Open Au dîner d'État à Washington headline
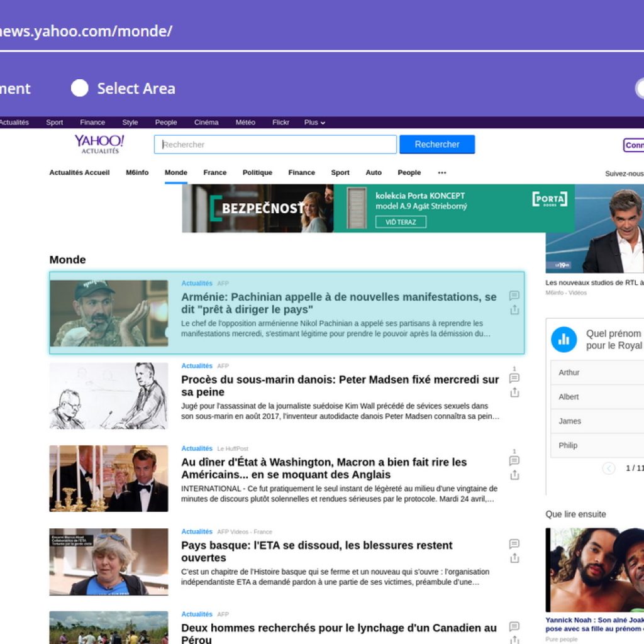 pyautogui.click(x=324, y=468)
